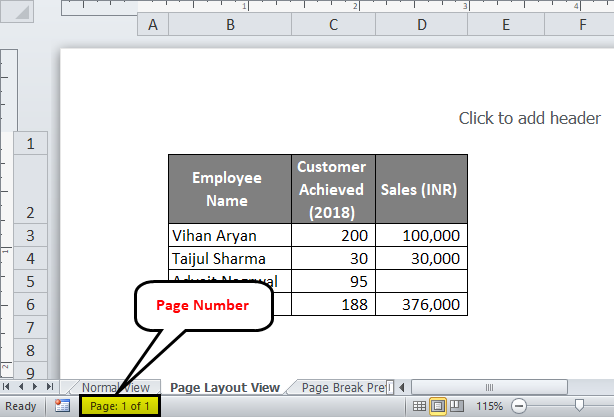This screenshot has height=417, width=614.
Task: Select the cell with 30 customers
Action: 333,258
